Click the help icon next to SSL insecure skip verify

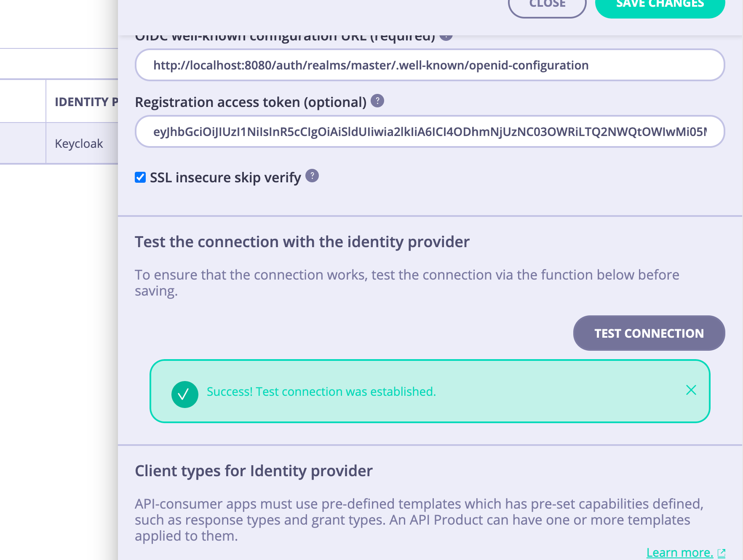[312, 176]
